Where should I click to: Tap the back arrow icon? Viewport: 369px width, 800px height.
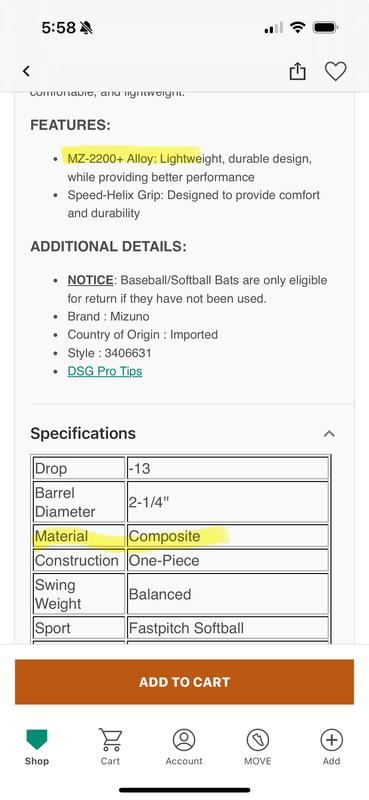26,71
